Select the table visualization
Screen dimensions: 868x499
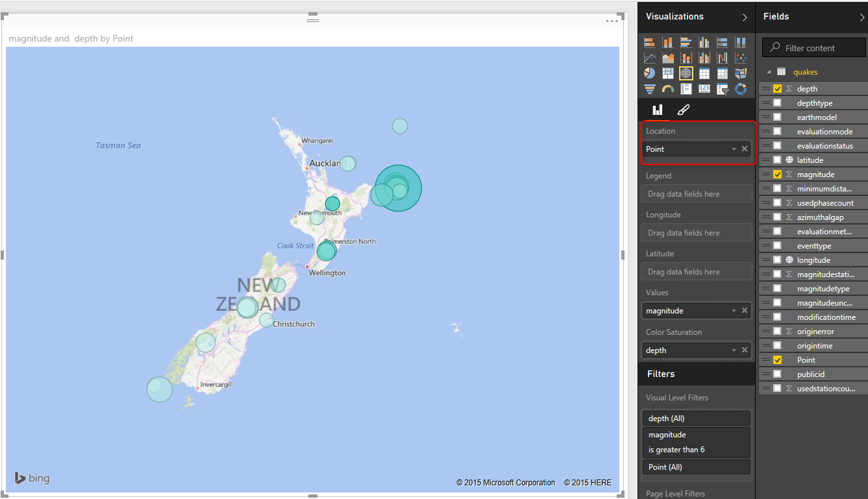704,73
